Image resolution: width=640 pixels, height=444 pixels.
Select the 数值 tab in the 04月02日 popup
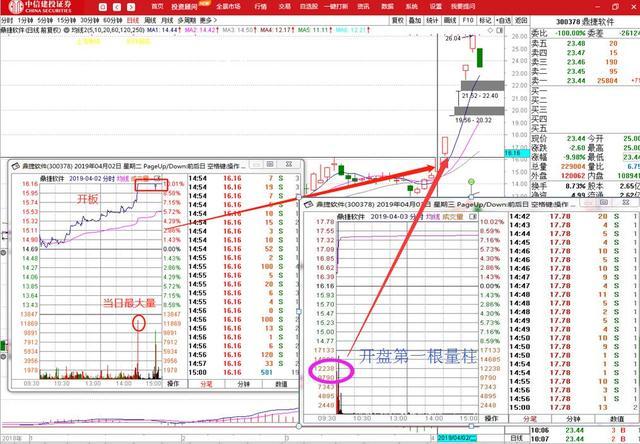[281, 384]
